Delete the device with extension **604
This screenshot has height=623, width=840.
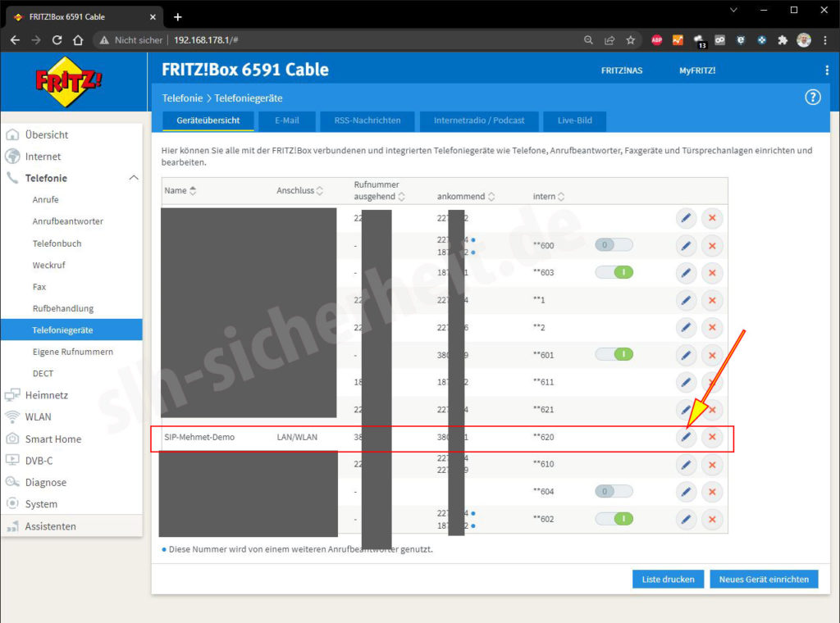click(712, 492)
